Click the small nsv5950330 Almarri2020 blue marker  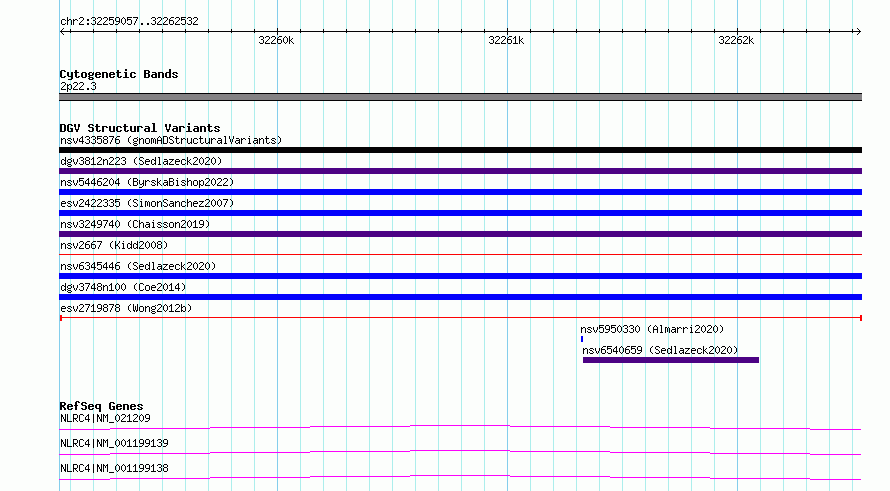coord(582,339)
